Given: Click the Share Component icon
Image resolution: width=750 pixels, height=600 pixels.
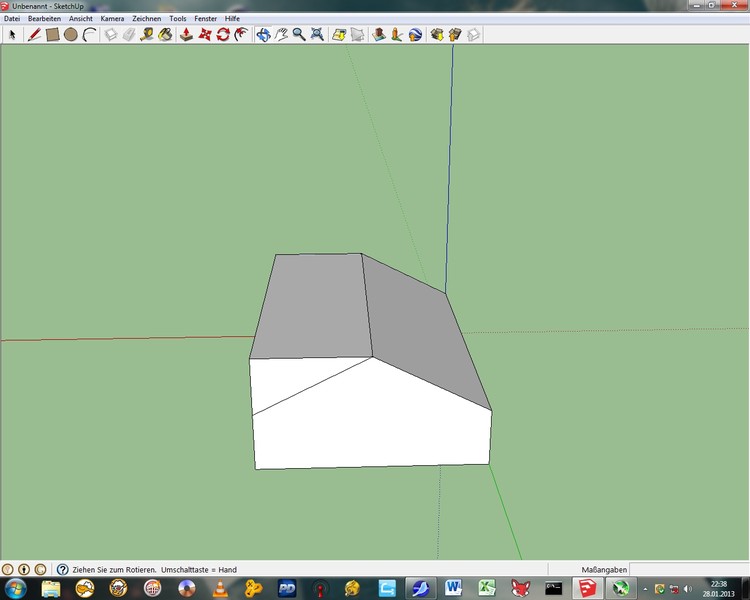Looking at the screenshot, I should pyautogui.click(x=473, y=34).
